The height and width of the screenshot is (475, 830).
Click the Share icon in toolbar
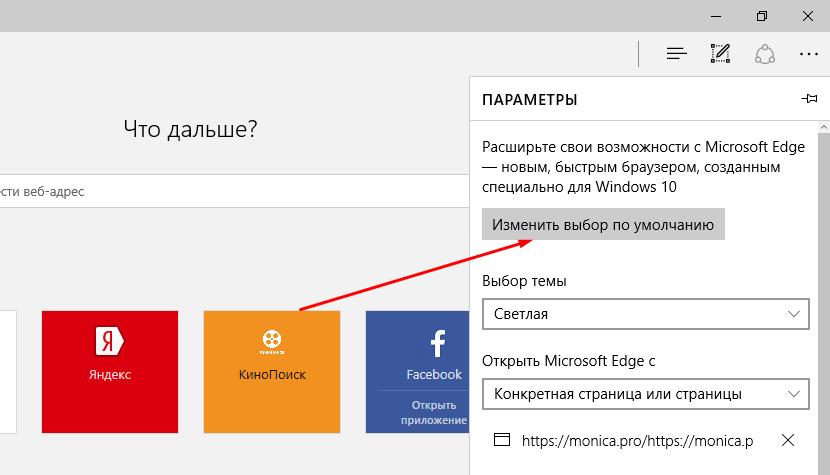[x=765, y=54]
